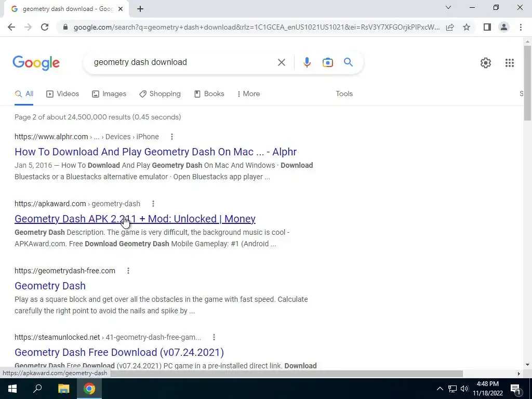Click the https://apkaward.com breadcrumb
The image size is (532, 399).
(x=50, y=204)
